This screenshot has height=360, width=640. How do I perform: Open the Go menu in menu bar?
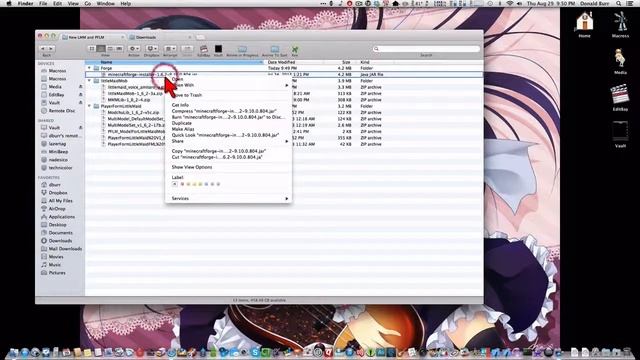[88, 3]
